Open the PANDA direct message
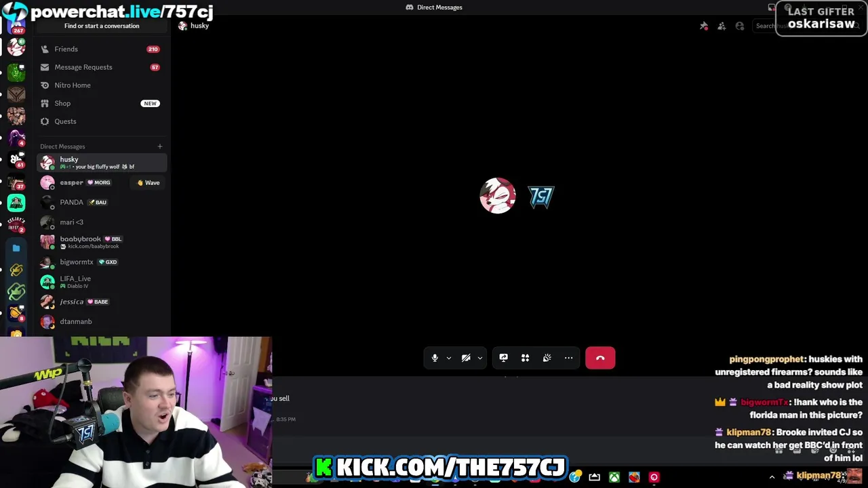Viewport: 868px width, 488px height. (102, 202)
